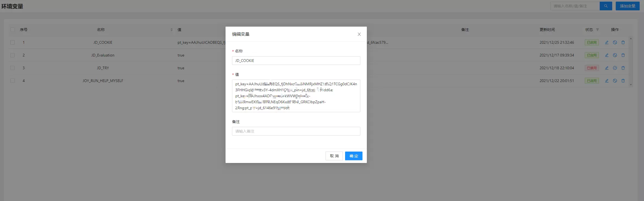The height and width of the screenshot is (201, 644).
Task: Edit the JOY_RUN_HELP_MYSELF row pencil icon
Action: 607,81
